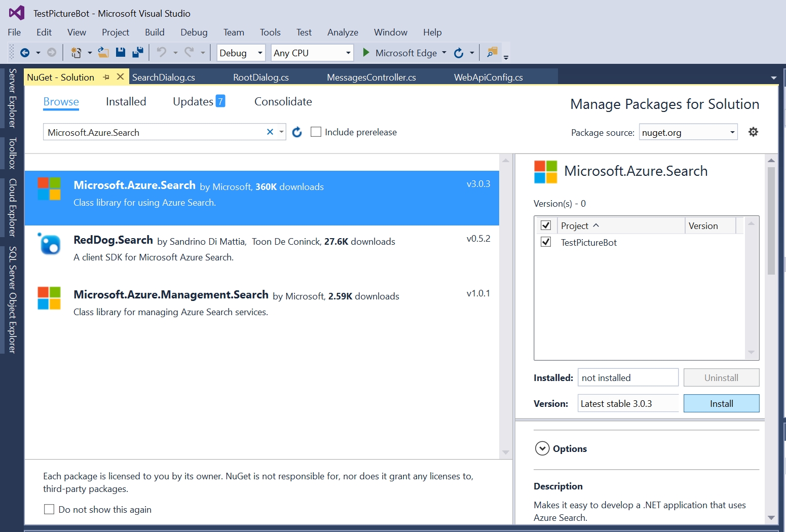The image size is (786, 532).
Task: Select the Browse tab link
Action: tap(61, 101)
